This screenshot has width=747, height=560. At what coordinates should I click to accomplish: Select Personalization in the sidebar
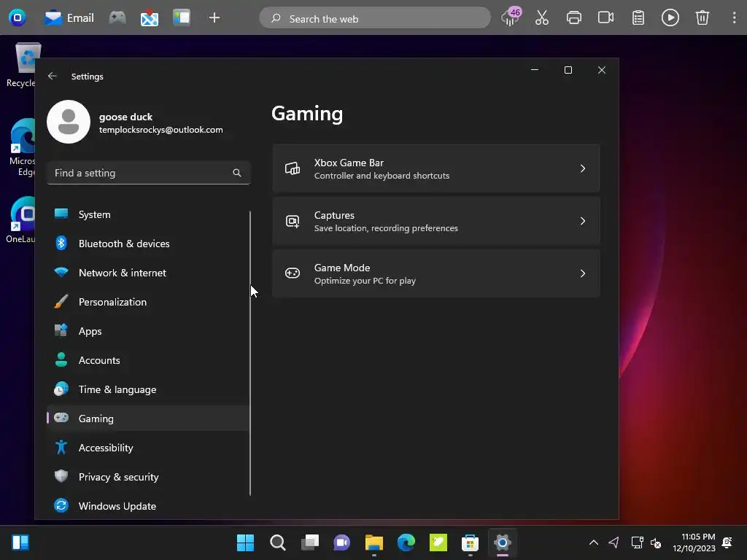pos(147,302)
